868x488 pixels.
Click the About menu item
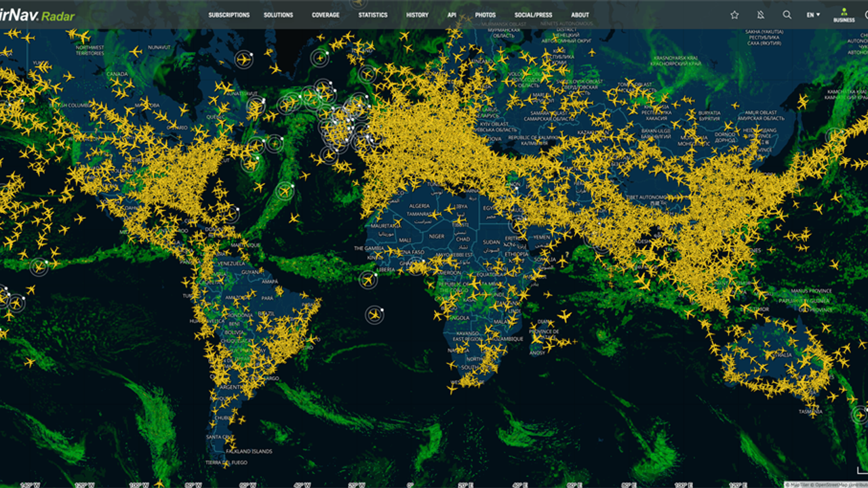click(x=580, y=15)
